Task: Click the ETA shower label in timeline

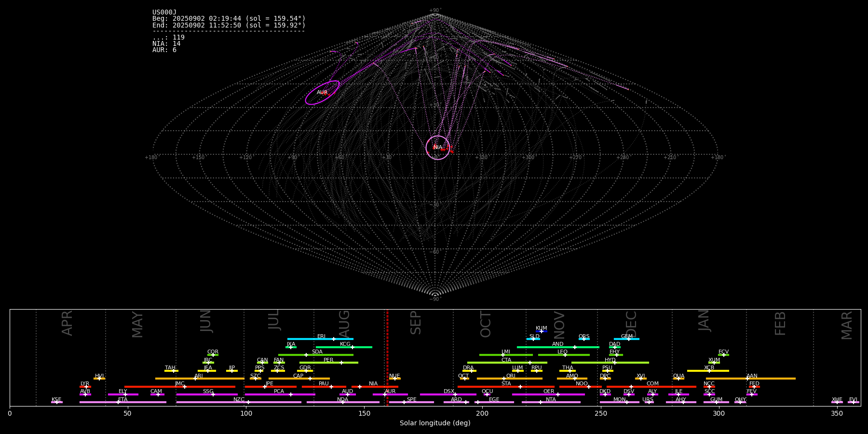Action: coord(123,399)
